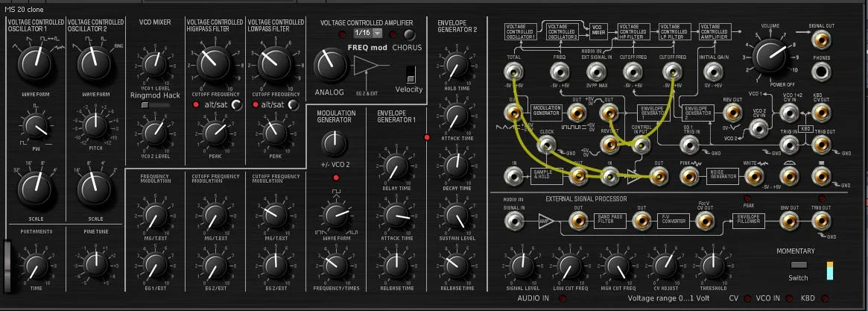Click the Frequency Modulation EG1/EXT knob
The width and height of the screenshot is (868, 311).
pos(154,266)
